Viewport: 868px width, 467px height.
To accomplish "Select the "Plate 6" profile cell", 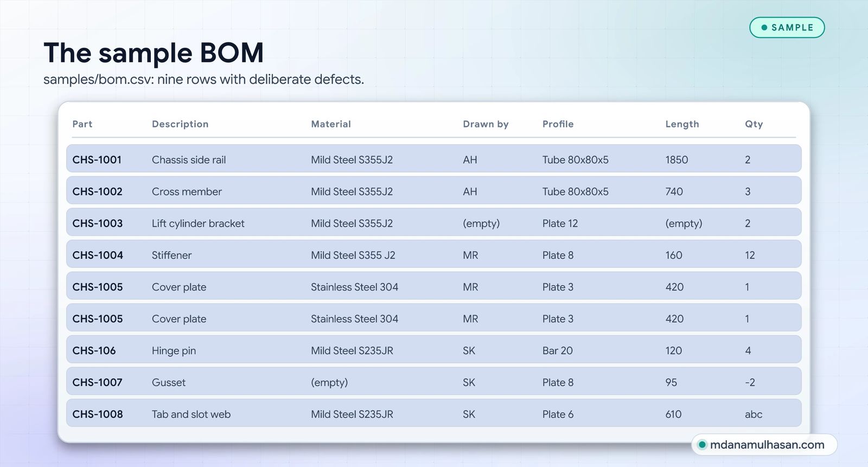I will coord(558,414).
